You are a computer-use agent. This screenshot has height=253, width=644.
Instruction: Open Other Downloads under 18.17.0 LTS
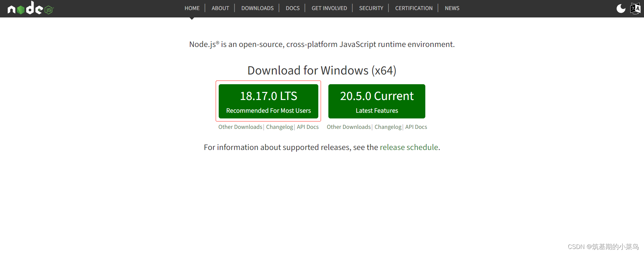tap(240, 127)
